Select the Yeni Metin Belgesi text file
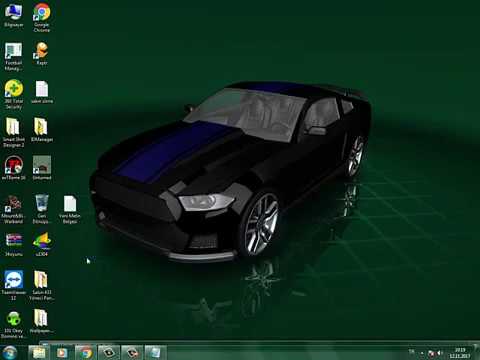 pyautogui.click(x=70, y=209)
